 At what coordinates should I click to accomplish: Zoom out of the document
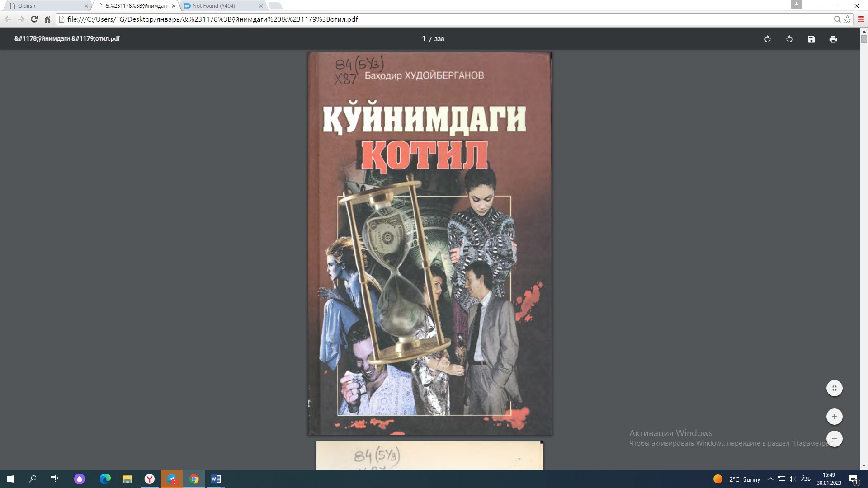coord(834,438)
